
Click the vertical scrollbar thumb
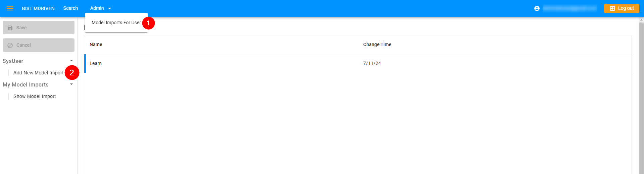(641, 98)
